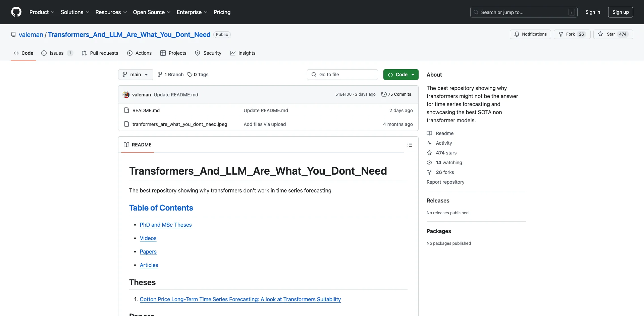
Task: Click the Notifications bell button
Action: tap(530, 34)
